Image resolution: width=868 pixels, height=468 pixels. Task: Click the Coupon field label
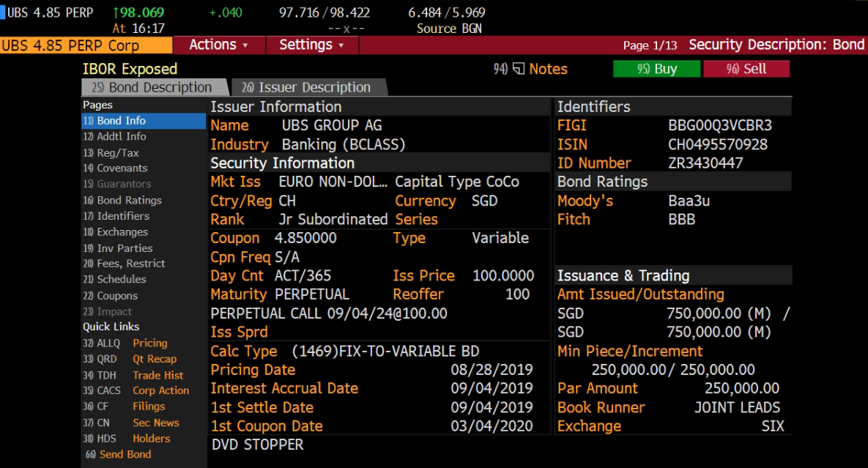[x=234, y=239]
